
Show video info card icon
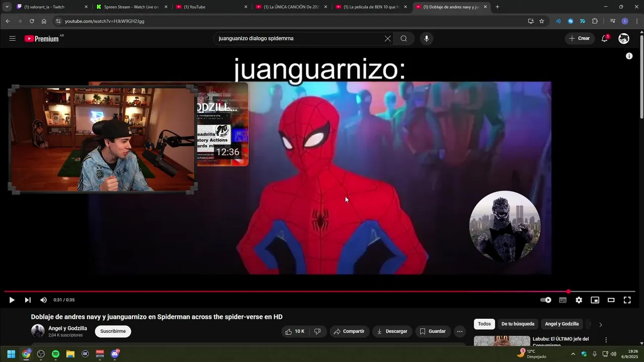click(x=629, y=56)
